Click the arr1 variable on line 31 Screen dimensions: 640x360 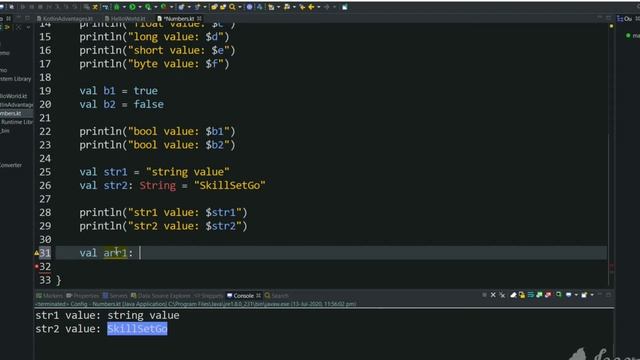116,253
